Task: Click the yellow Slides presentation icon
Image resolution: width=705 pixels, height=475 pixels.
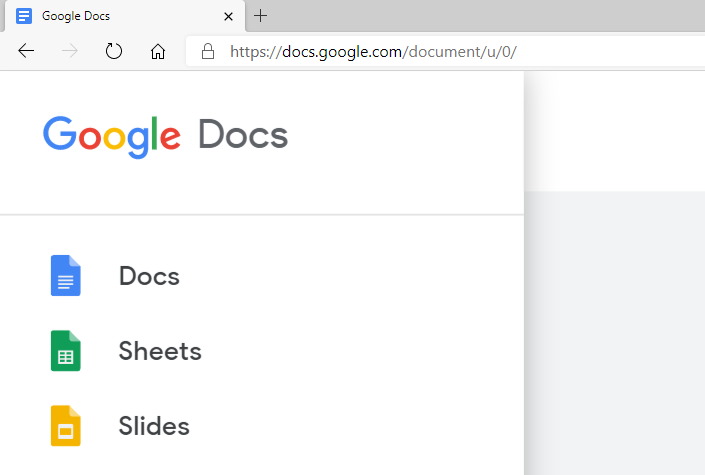Action: click(66, 426)
